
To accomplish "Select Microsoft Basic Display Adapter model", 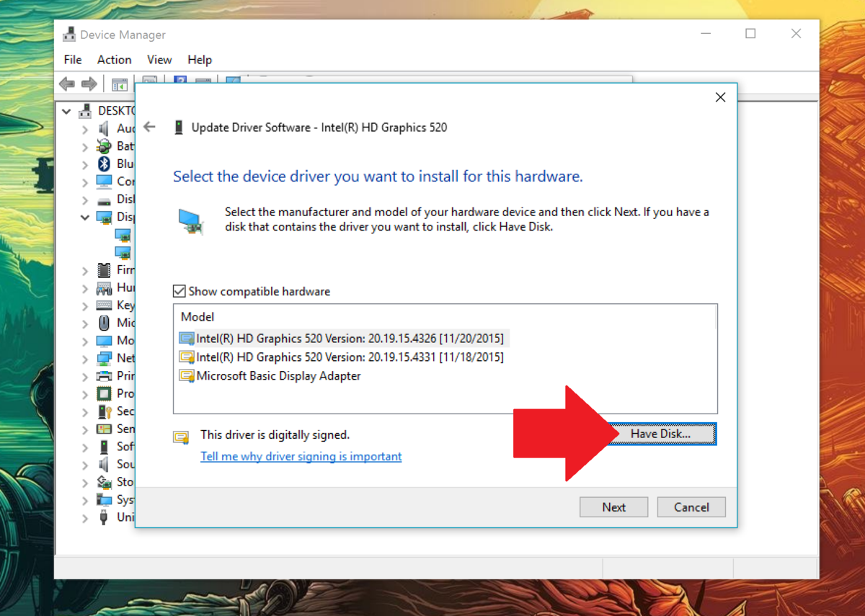I will coord(270,375).
